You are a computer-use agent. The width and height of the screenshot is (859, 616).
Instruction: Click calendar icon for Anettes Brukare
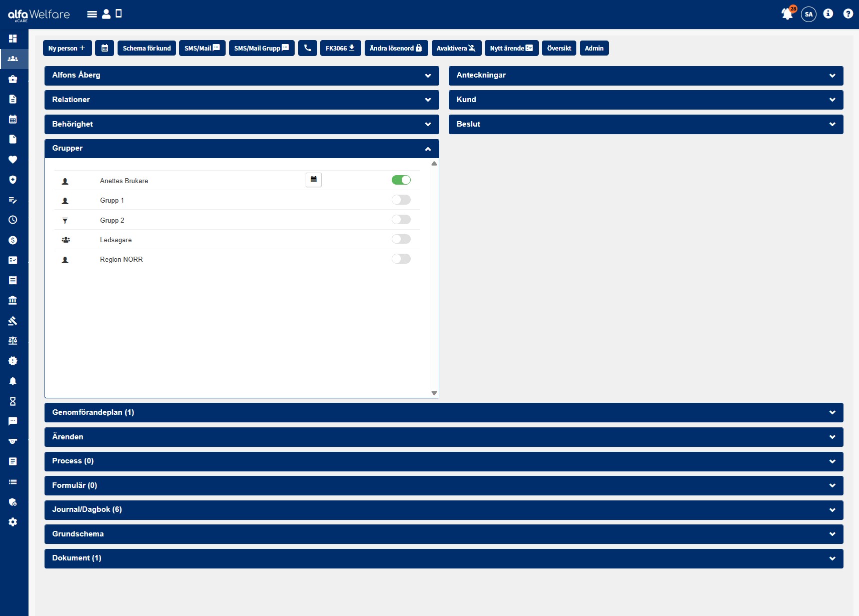(314, 180)
